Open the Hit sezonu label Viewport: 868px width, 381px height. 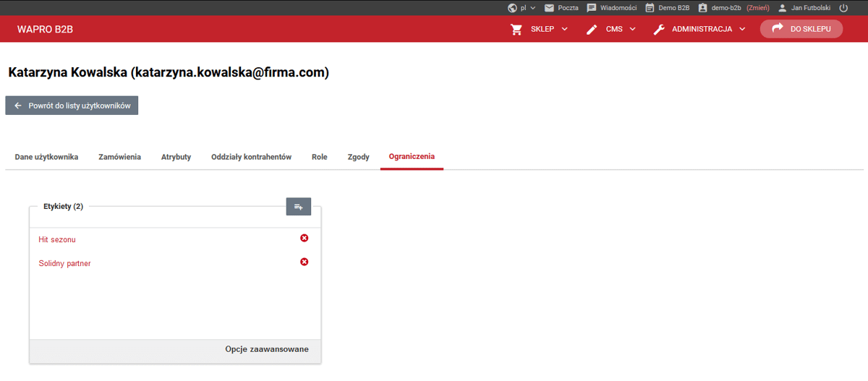[x=57, y=239]
